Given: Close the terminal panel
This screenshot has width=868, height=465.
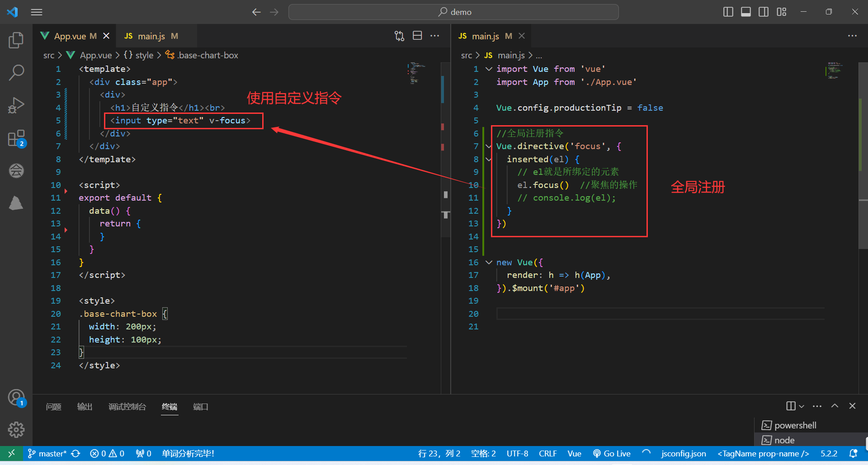Looking at the screenshot, I should [852, 406].
